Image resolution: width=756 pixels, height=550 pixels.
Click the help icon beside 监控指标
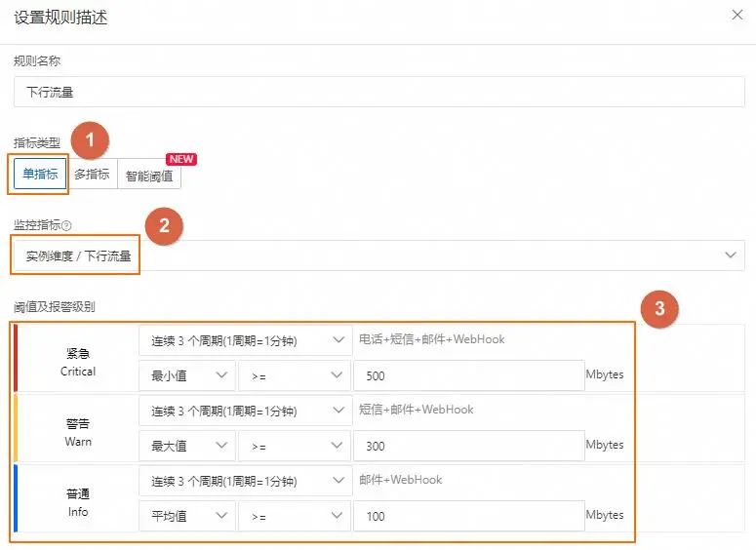[x=66, y=225]
